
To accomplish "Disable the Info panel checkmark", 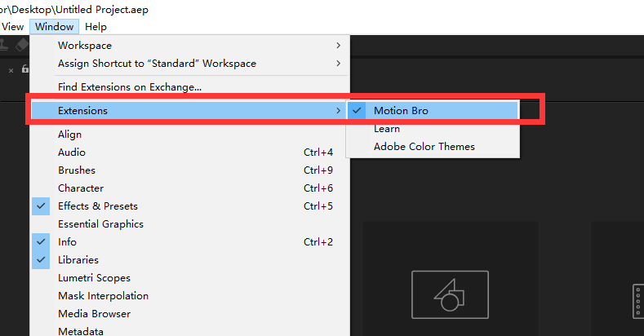I will pos(67,242).
